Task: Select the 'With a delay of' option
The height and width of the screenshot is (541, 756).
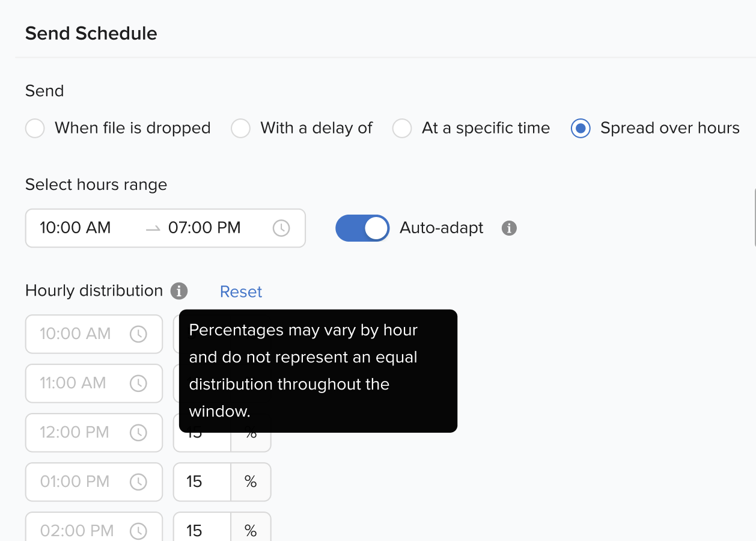Action: click(x=241, y=129)
